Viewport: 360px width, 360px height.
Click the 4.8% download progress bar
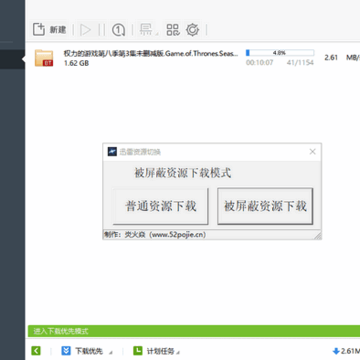280,53
